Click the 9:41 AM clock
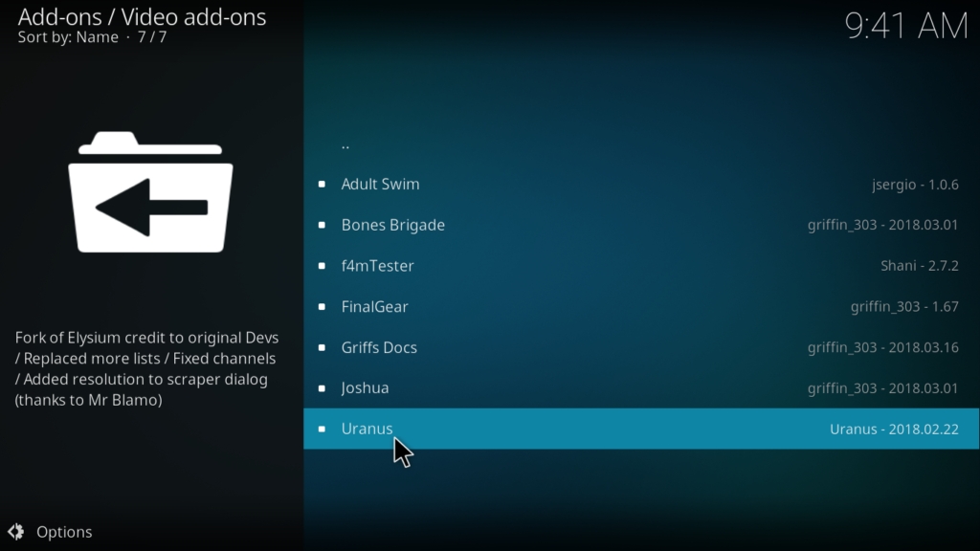Viewport: 980px width, 551px height. pyautogui.click(x=906, y=26)
